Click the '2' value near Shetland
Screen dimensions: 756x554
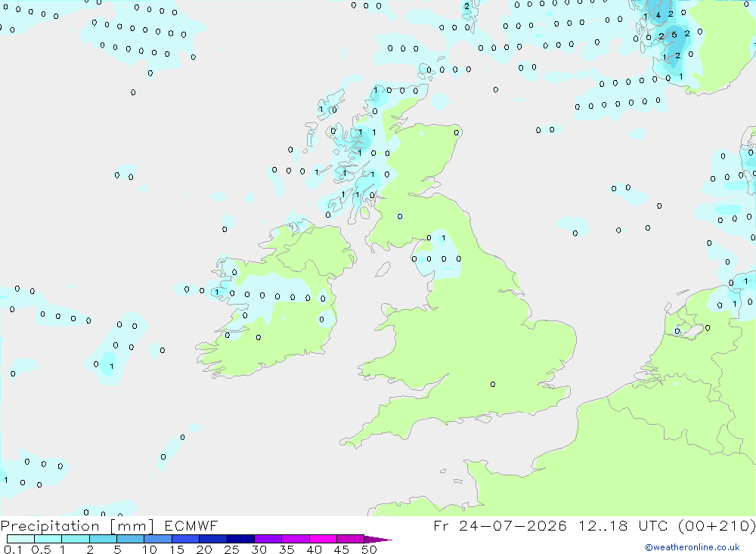[466, 7]
